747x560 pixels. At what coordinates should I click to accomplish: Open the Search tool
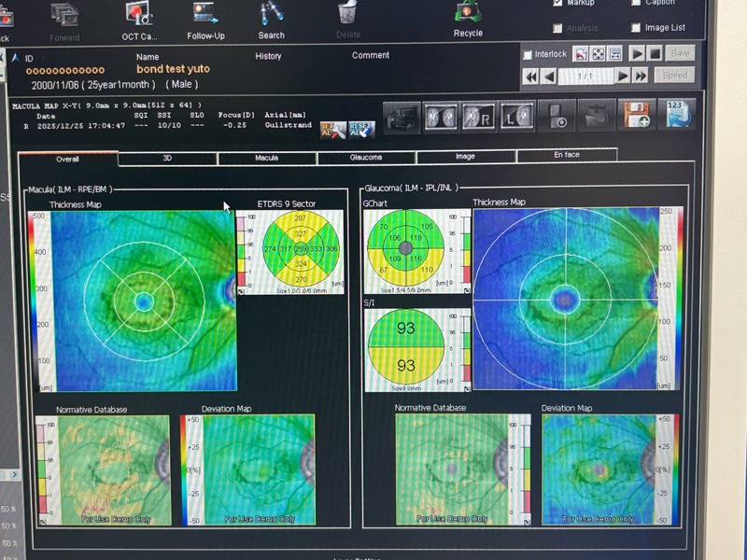coord(272,16)
